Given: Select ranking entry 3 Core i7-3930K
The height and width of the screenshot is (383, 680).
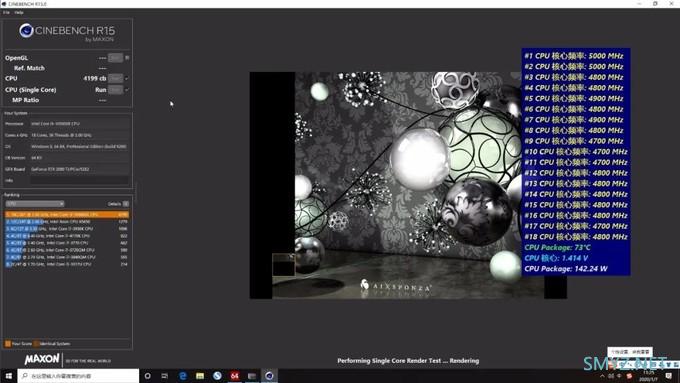Looking at the screenshot, I should tap(67, 229).
